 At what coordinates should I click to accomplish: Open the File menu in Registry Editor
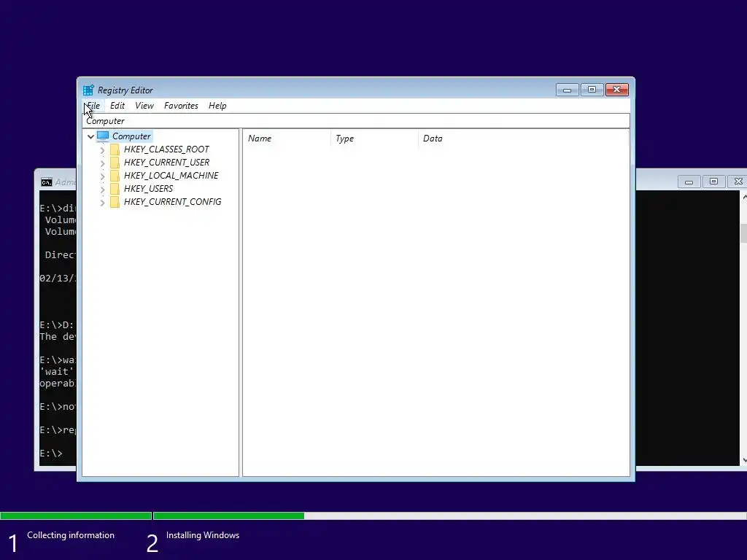(93, 106)
